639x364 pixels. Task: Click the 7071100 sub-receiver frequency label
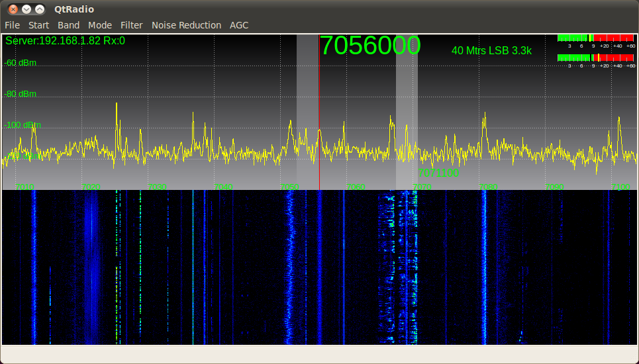coord(438,173)
